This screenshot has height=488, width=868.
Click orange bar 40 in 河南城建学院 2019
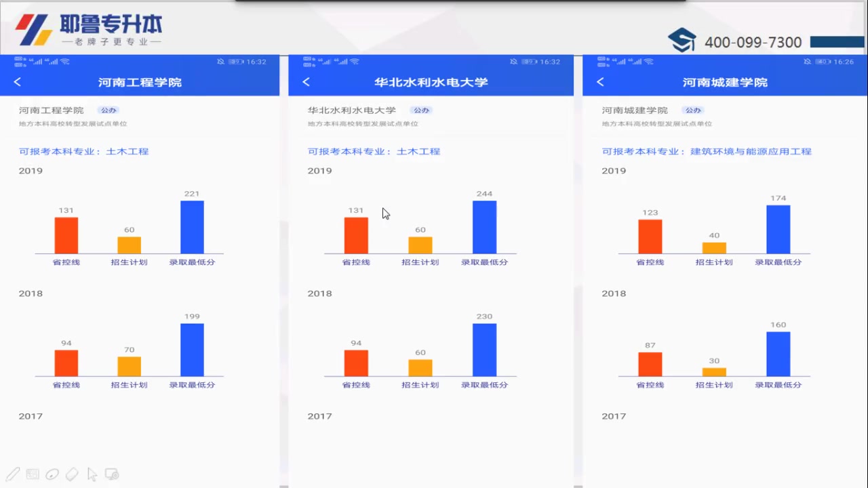[x=714, y=248]
